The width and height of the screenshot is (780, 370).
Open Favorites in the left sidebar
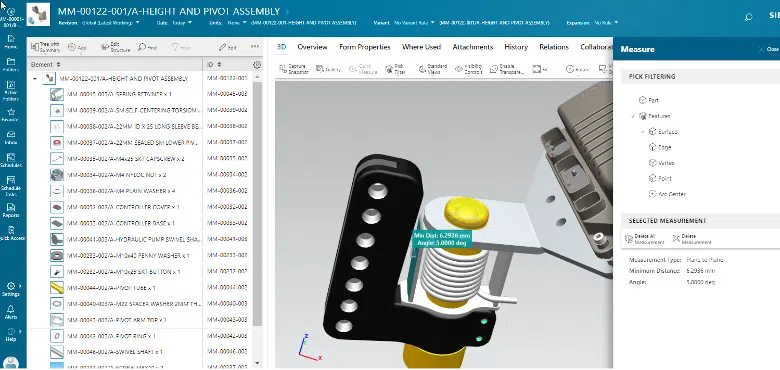(11, 114)
